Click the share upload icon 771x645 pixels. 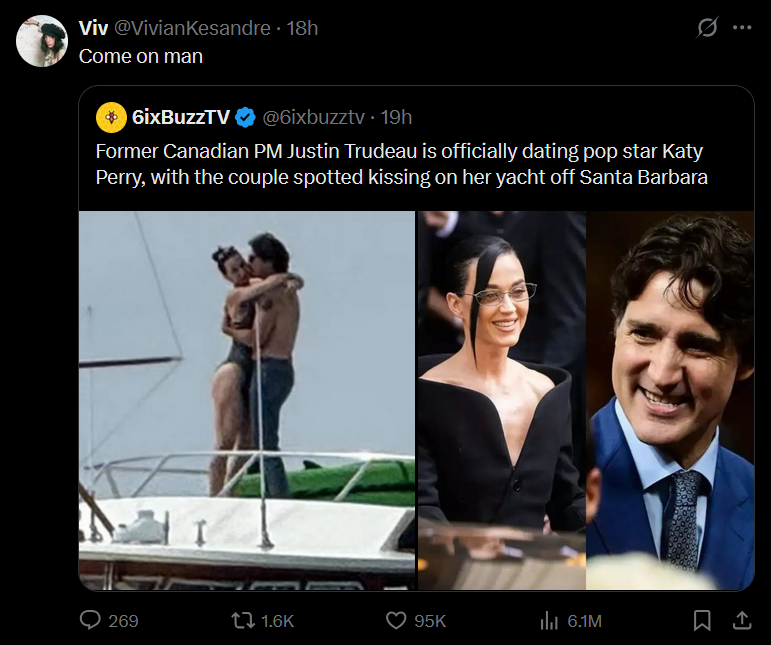point(742,621)
